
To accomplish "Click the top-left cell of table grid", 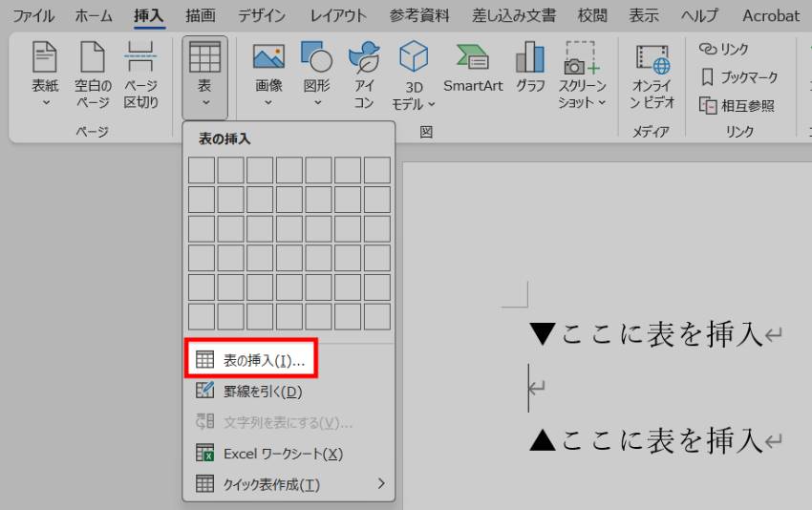I will point(202,170).
